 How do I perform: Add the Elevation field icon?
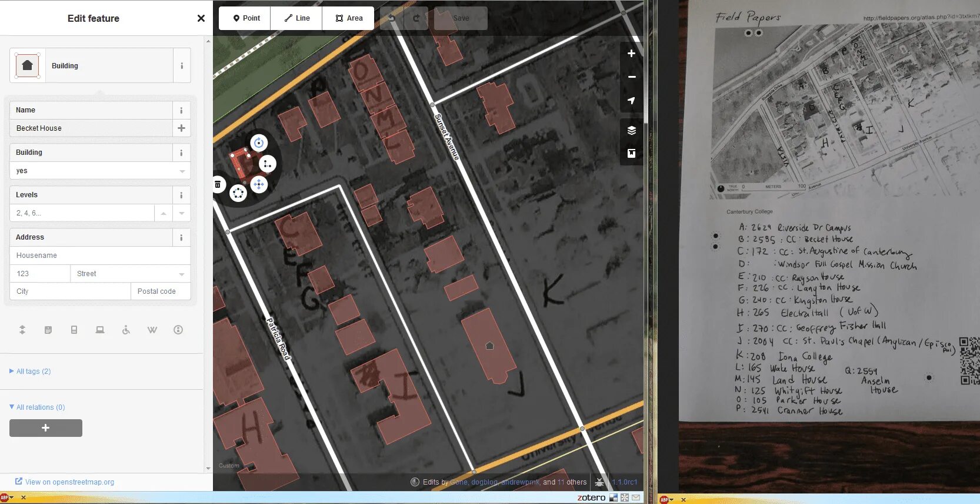22,330
